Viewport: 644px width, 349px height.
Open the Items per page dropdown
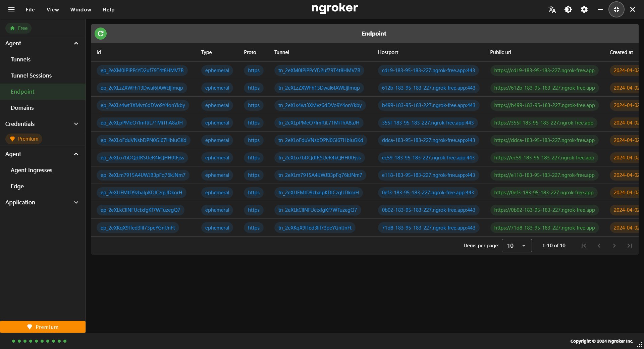click(x=517, y=246)
